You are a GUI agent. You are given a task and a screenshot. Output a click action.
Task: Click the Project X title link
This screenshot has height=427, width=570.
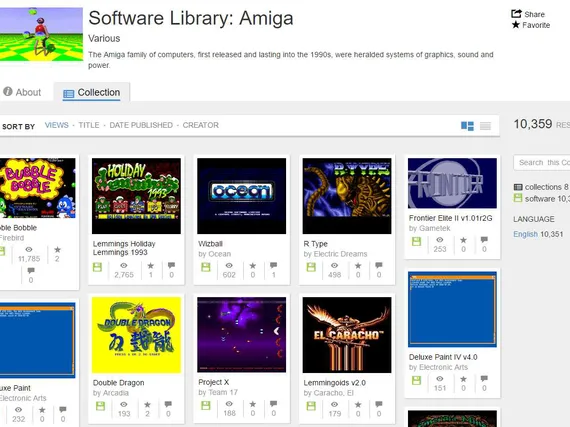pos(214,382)
